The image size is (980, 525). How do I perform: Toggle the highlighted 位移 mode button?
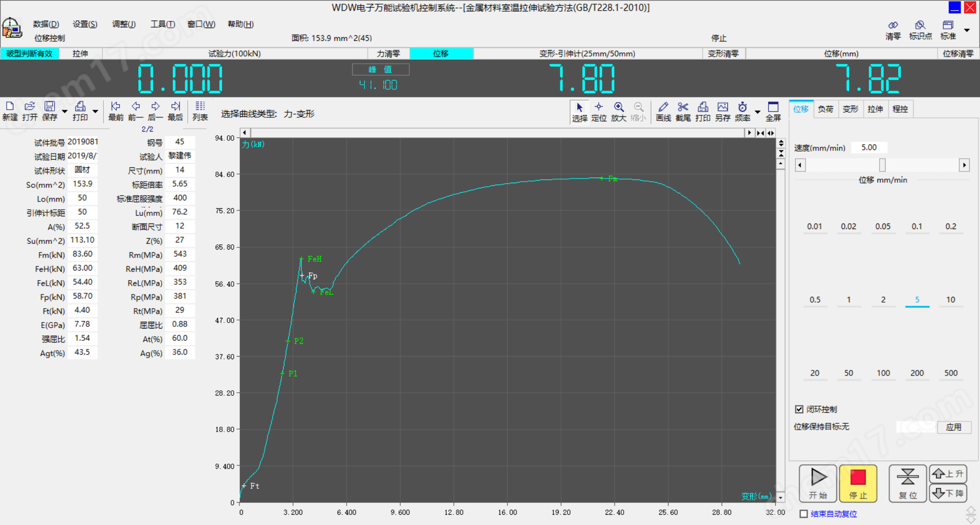[x=441, y=54]
